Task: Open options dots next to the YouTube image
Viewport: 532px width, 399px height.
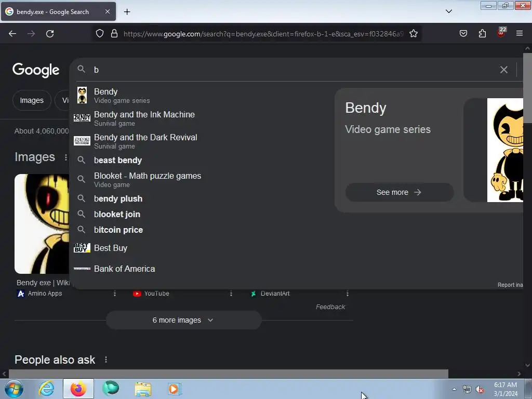Action: [231, 294]
